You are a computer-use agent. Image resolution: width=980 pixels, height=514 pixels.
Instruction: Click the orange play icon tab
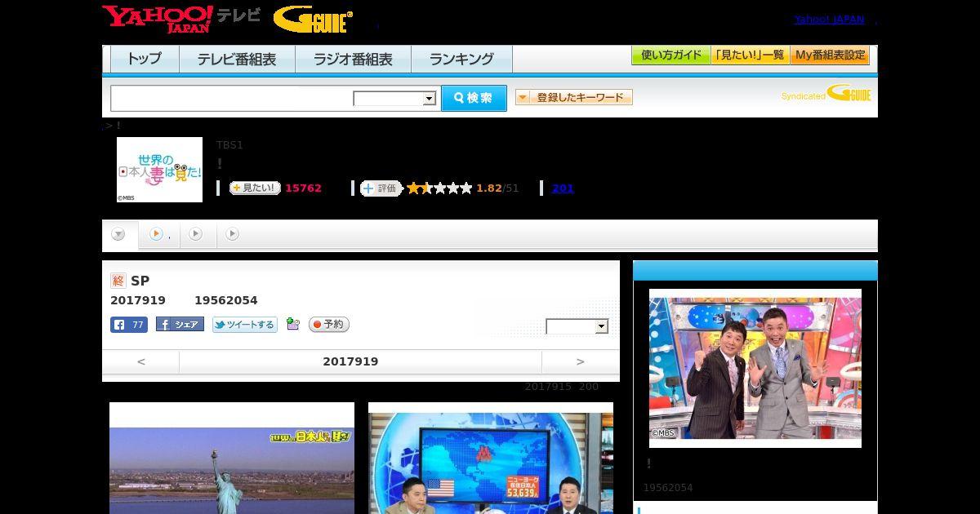(156, 234)
